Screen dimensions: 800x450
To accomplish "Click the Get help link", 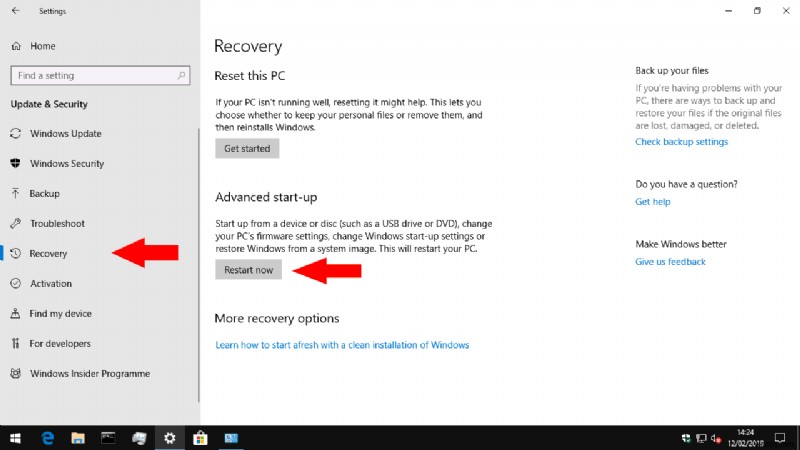I will click(x=653, y=202).
